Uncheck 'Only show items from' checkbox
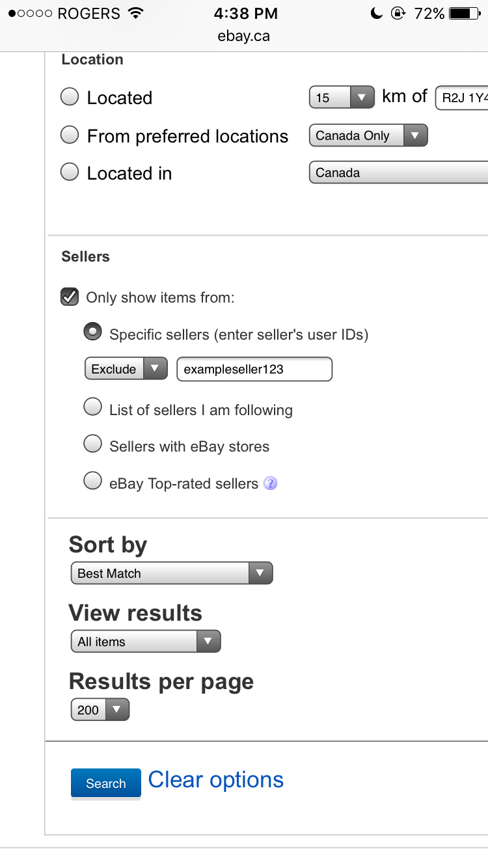Image resolution: width=488 pixels, height=868 pixels. 70,297
